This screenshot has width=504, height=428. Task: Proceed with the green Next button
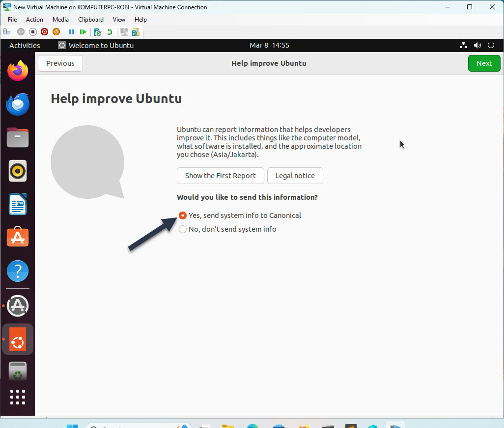tap(484, 63)
